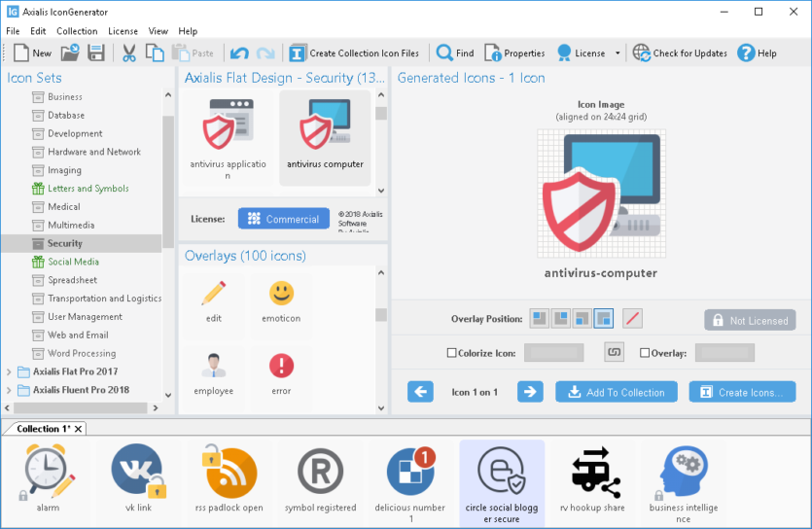The width and height of the screenshot is (812, 529).
Task: Close the Collection 1 tab
Action: click(x=78, y=429)
